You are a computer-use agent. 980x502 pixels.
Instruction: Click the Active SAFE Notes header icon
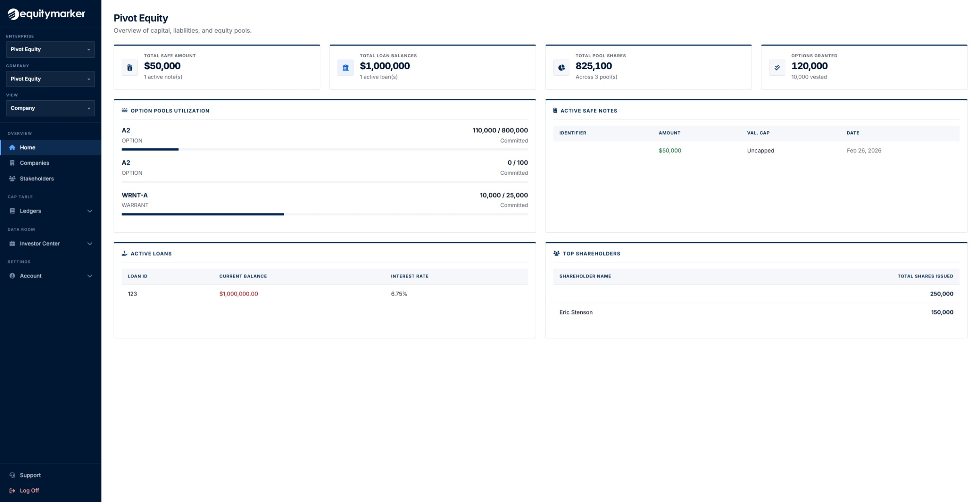click(x=555, y=110)
